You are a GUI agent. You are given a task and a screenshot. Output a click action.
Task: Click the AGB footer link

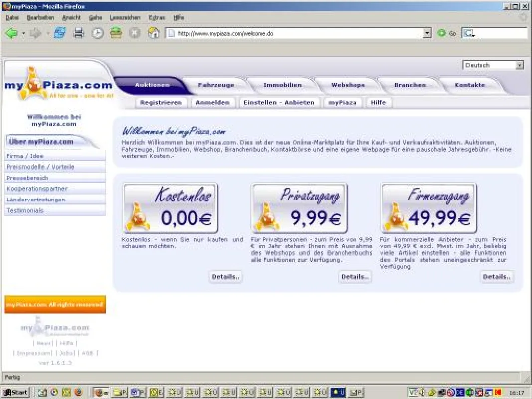point(87,353)
